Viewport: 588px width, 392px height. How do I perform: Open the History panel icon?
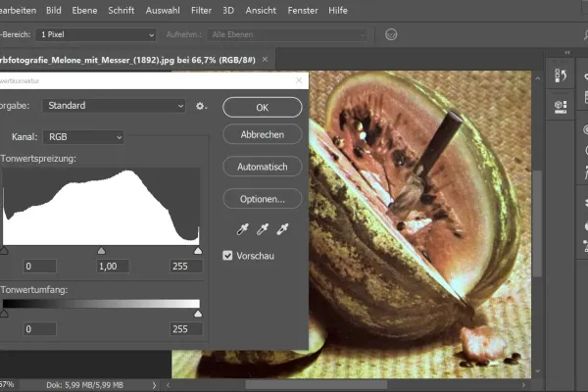click(561, 75)
